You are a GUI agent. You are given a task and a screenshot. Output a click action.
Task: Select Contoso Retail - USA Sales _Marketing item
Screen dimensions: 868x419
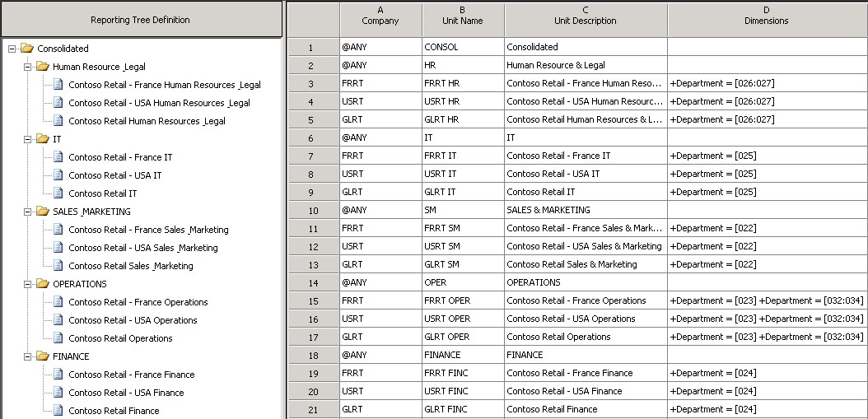point(143,248)
